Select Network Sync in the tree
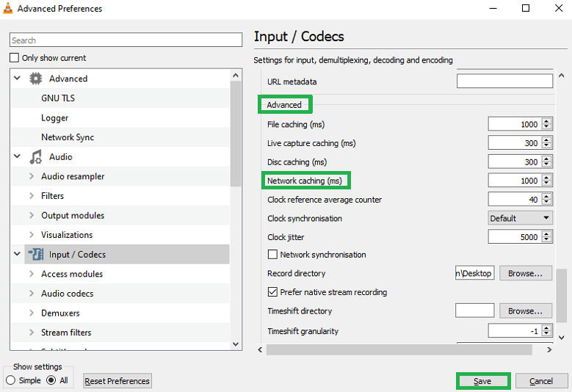The image size is (572, 392). (68, 137)
